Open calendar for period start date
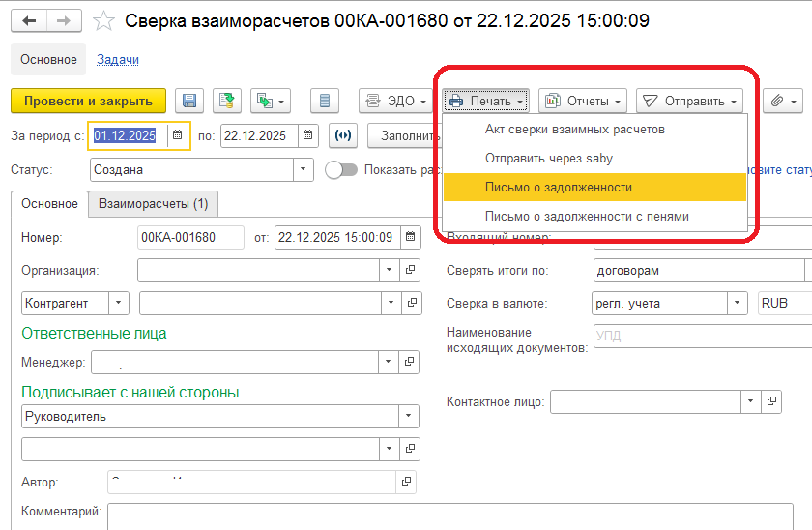 (x=178, y=135)
